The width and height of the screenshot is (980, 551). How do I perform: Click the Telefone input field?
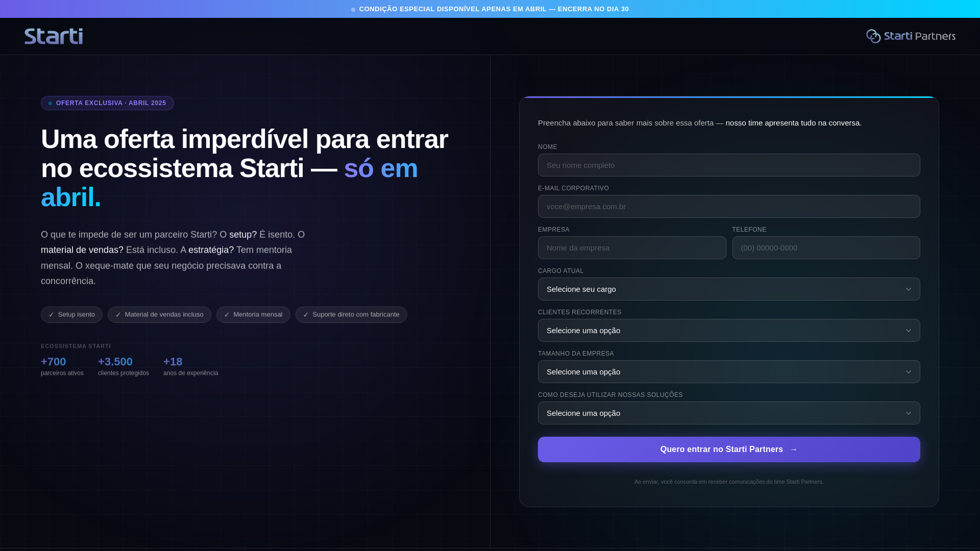[x=826, y=248]
